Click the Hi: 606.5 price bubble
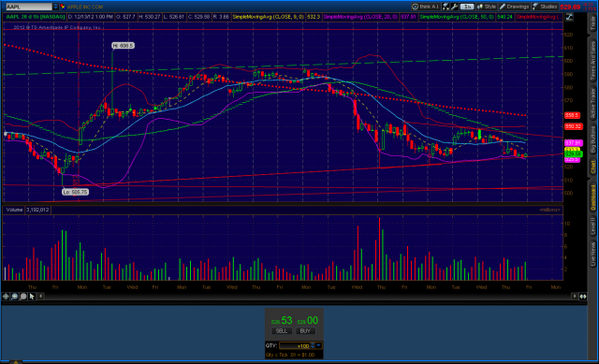Screen dimensions: 599x364 pos(123,46)
